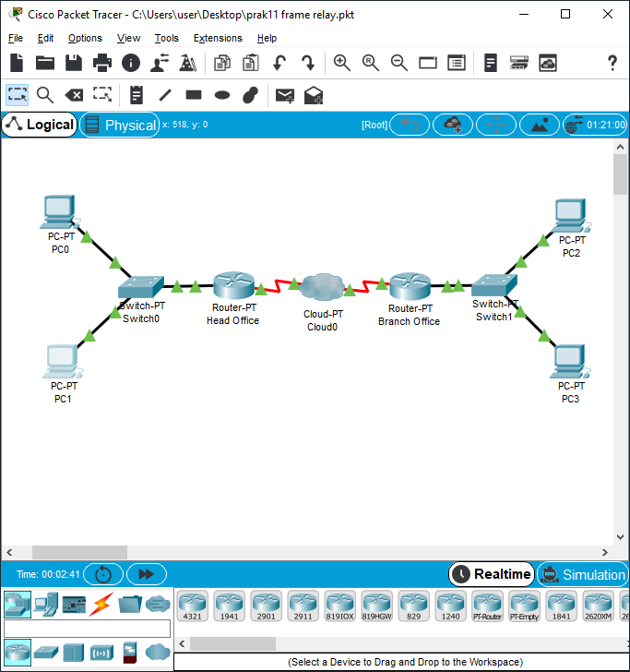630x672 pixels.
Task: Open the Options menu
Action: click(85, 38)
